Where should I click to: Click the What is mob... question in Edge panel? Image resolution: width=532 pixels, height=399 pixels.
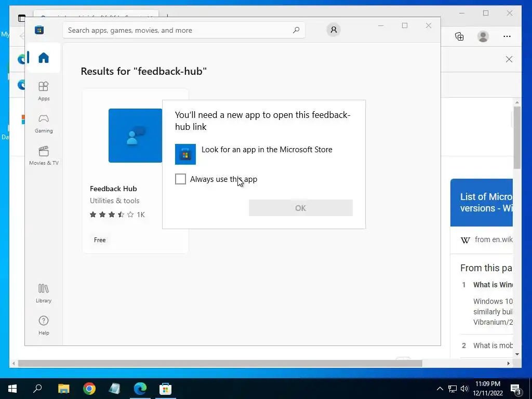[493, 345]
